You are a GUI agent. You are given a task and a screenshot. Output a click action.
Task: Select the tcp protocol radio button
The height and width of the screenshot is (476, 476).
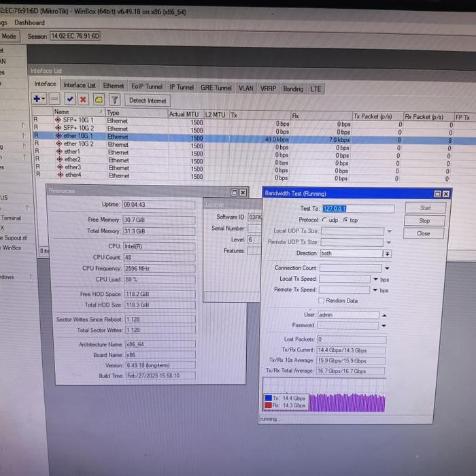point(345,220)
